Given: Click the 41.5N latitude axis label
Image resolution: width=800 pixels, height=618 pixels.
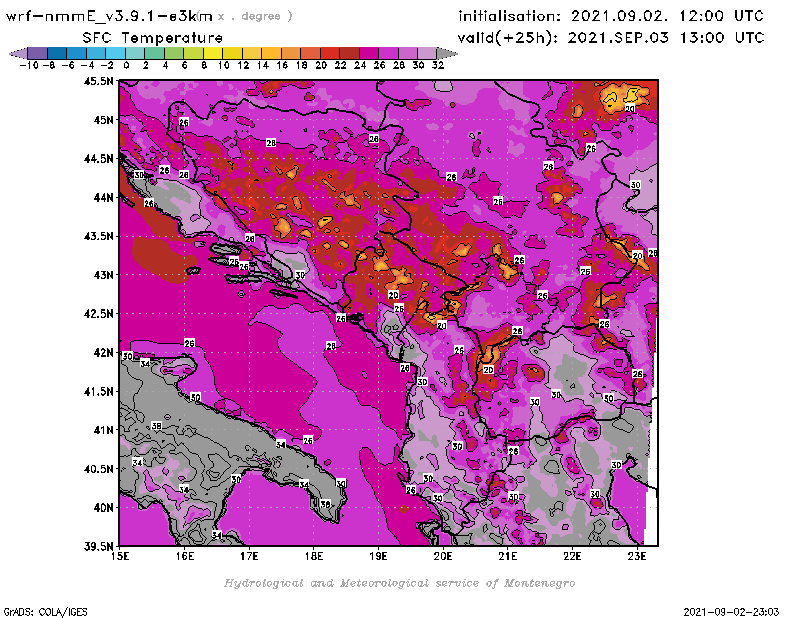Looking at the screenshot, I should click(98, 391).
